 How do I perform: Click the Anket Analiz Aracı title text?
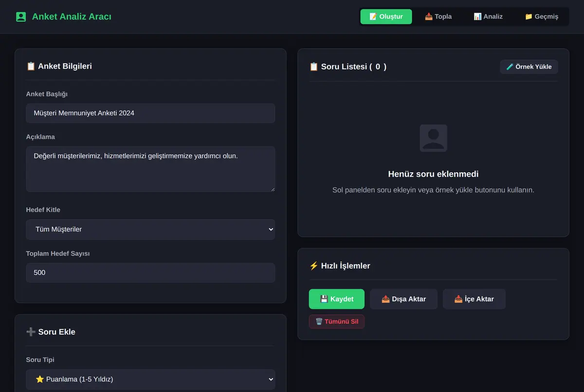(72, 17)
